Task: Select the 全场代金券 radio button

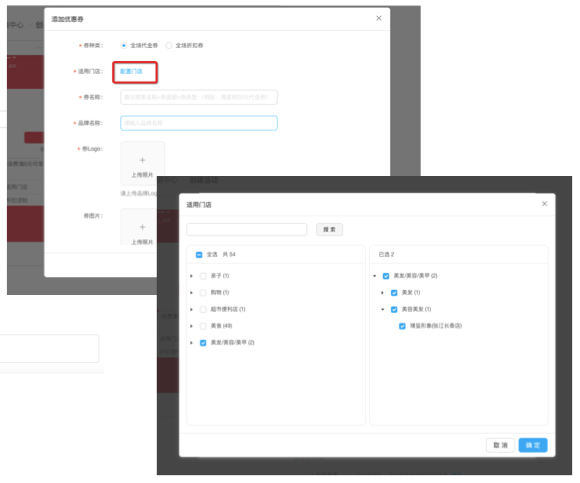Action: [x=124, y=45]
